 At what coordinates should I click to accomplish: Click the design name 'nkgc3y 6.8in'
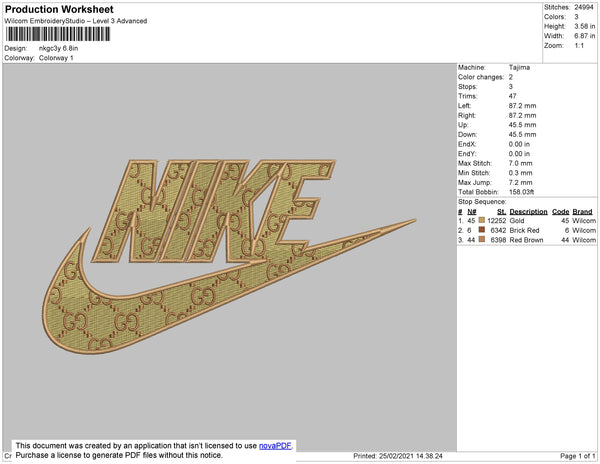point(58,49)
